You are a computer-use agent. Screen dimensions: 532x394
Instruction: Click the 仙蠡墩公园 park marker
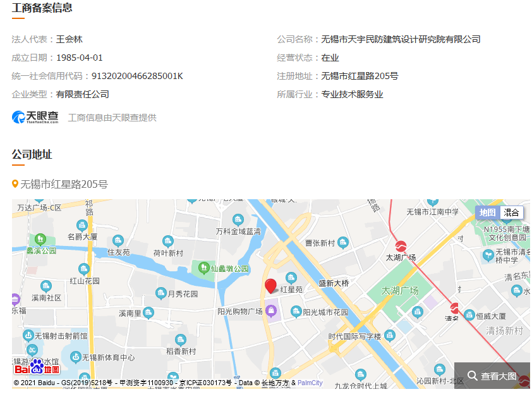point(203,268)
